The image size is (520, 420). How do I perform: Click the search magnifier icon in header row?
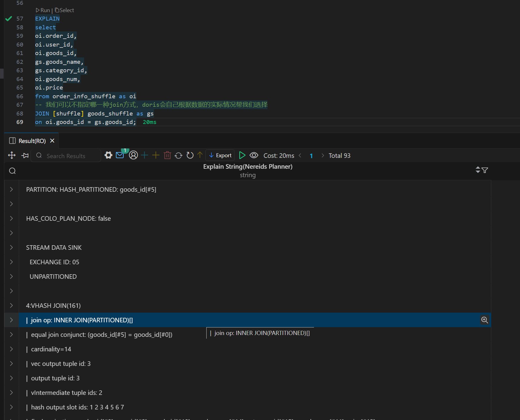(x=12, y=171)
